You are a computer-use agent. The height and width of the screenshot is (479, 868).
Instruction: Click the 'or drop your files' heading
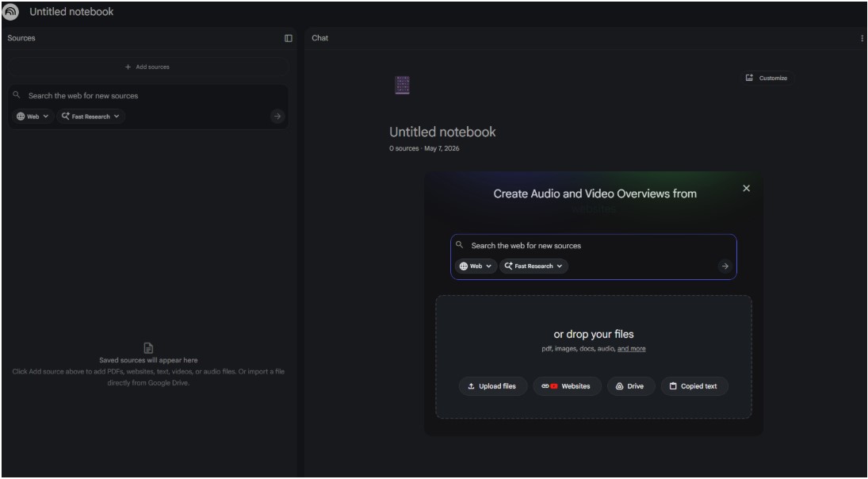[594, 335]
